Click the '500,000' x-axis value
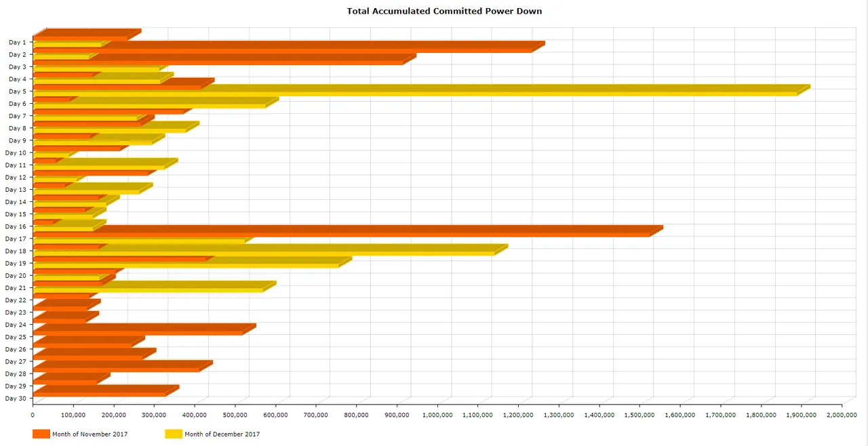Screen dimensions: 868x446 tap(235, 414)
